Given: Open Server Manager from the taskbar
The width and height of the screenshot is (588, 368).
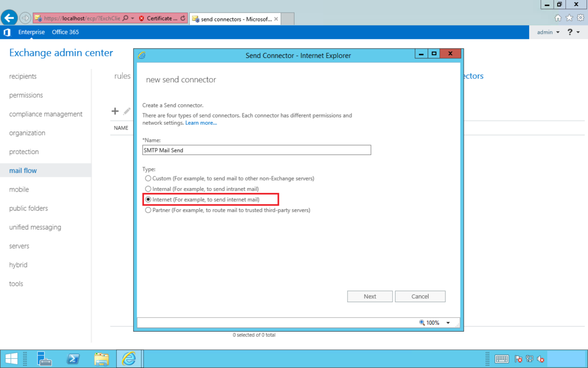Looking at the screenshot, I should point(45,358).
